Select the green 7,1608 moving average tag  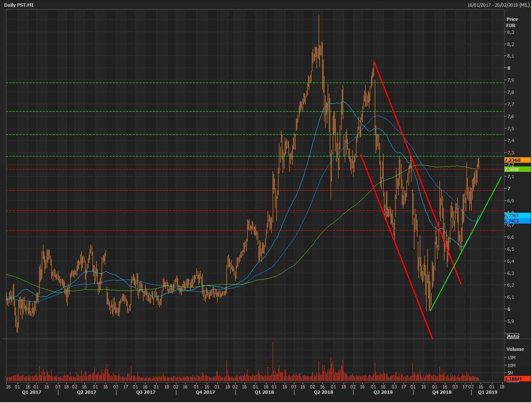coord(517,169)
